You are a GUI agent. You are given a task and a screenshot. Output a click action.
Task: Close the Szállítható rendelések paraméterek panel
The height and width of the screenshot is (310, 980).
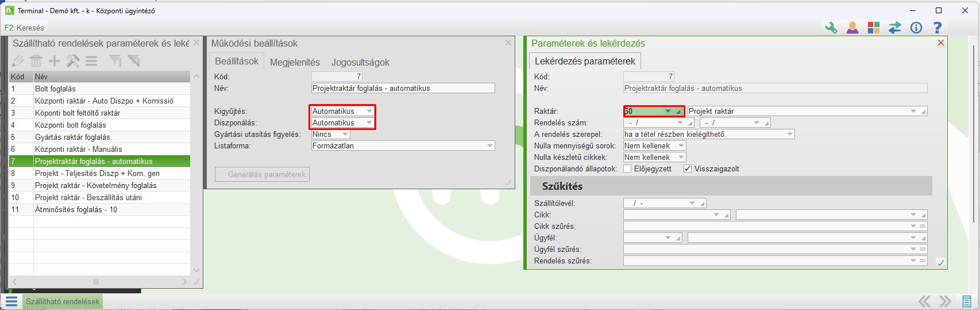[x=196, y=43]
